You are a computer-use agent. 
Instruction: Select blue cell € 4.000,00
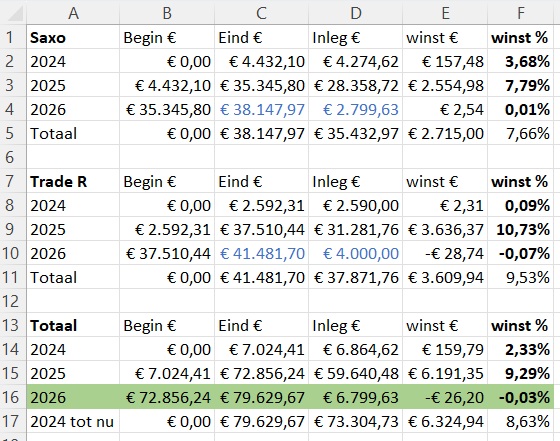pos(355,253)
